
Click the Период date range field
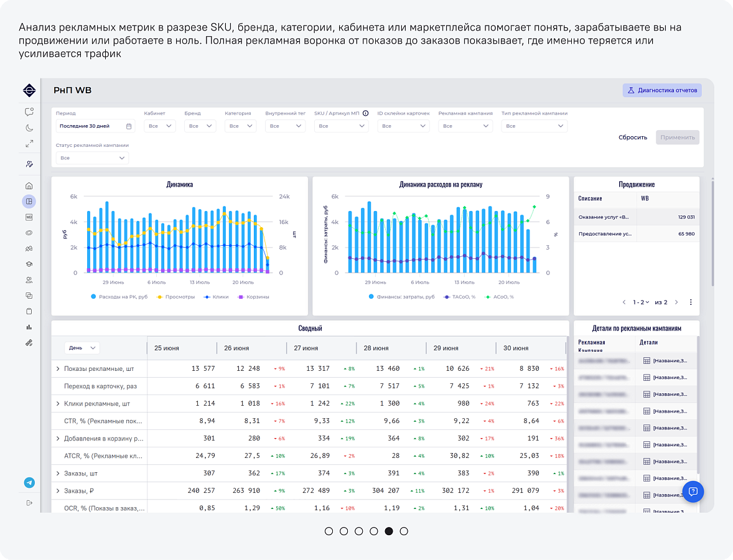click(95, 126)
